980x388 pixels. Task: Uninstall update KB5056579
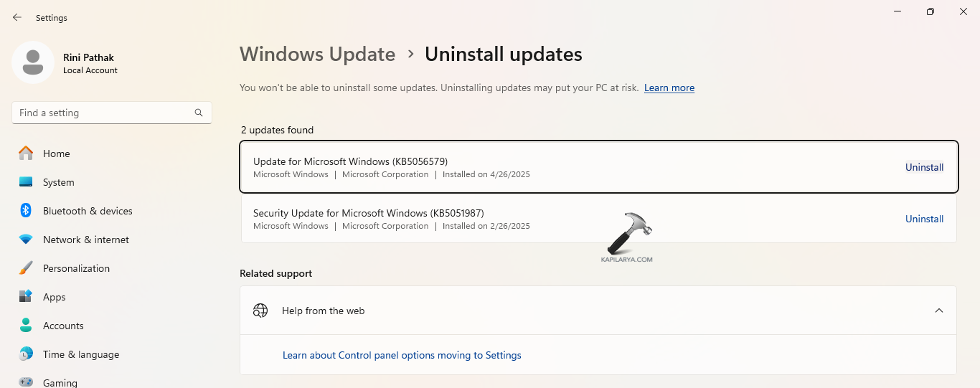pos(924,167)
